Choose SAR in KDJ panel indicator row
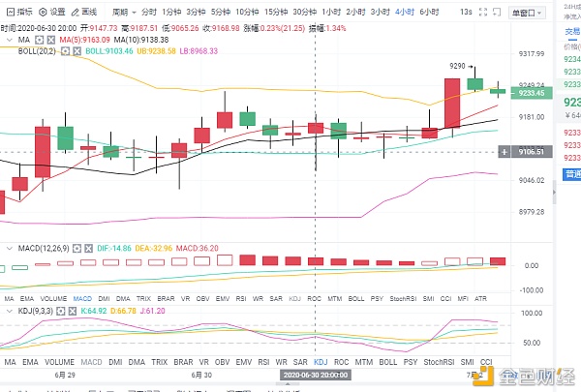 click(x=300, y=362)
